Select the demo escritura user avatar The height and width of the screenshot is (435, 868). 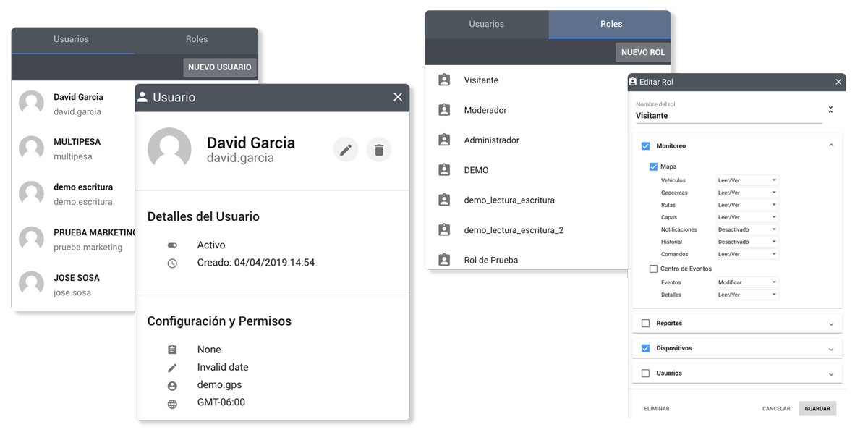point(31,194)
